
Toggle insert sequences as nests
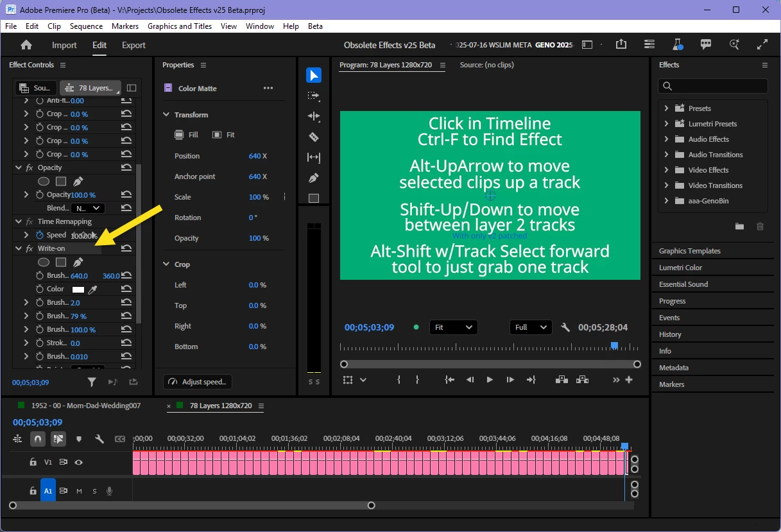[x=17, y=439]
